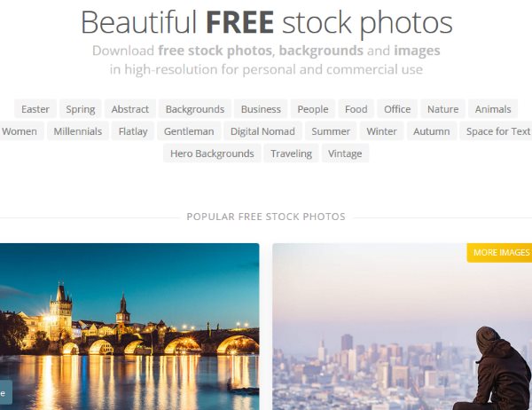Click the Office category tag
The width and height of the screenshot is (532, 410).
[x=397, y=109]
